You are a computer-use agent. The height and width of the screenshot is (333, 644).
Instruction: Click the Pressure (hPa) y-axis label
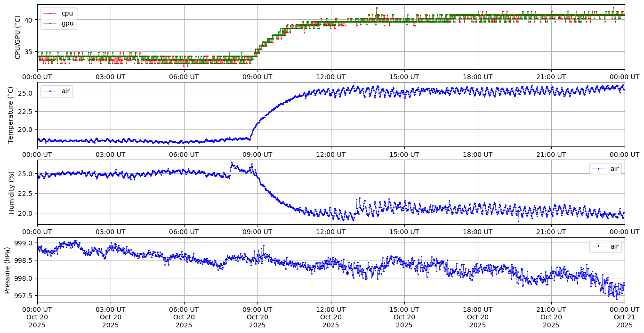point(8,269)
